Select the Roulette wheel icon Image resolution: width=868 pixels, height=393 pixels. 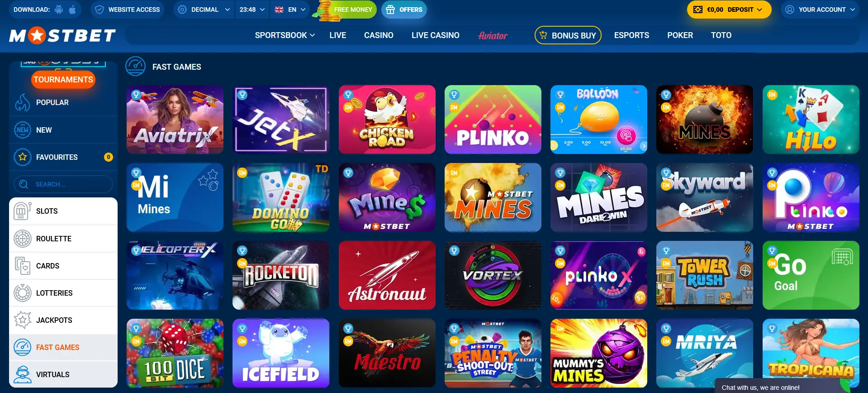22,239
